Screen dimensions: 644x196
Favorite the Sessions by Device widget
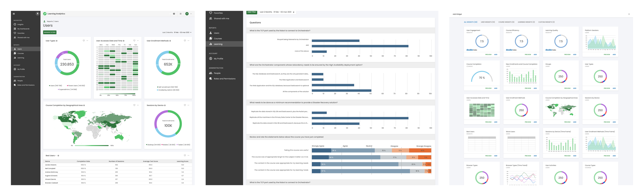click(185, 105)
